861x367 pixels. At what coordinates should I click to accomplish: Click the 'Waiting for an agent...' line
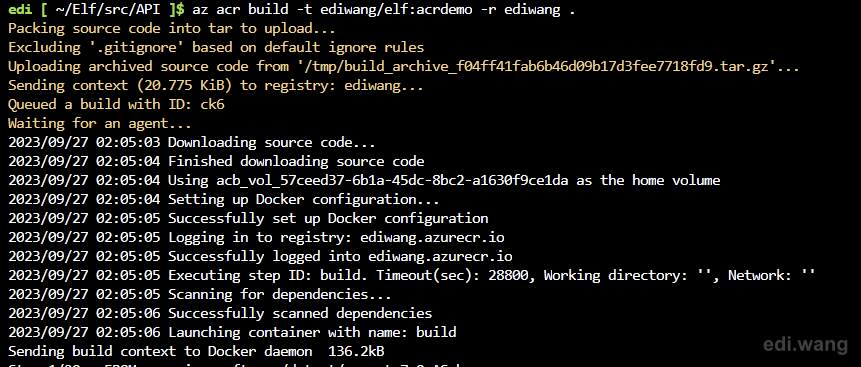click(x=100, y=124)
